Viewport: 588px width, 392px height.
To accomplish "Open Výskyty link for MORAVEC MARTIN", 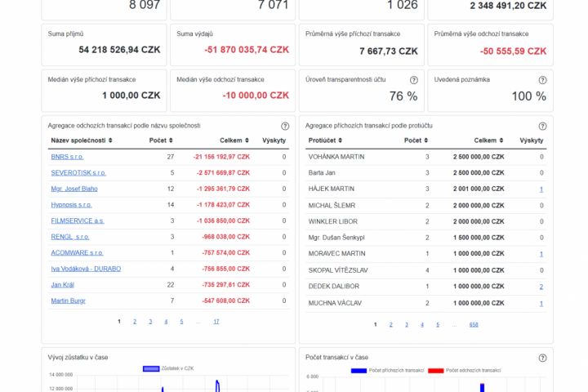I will tap(541, 254).
